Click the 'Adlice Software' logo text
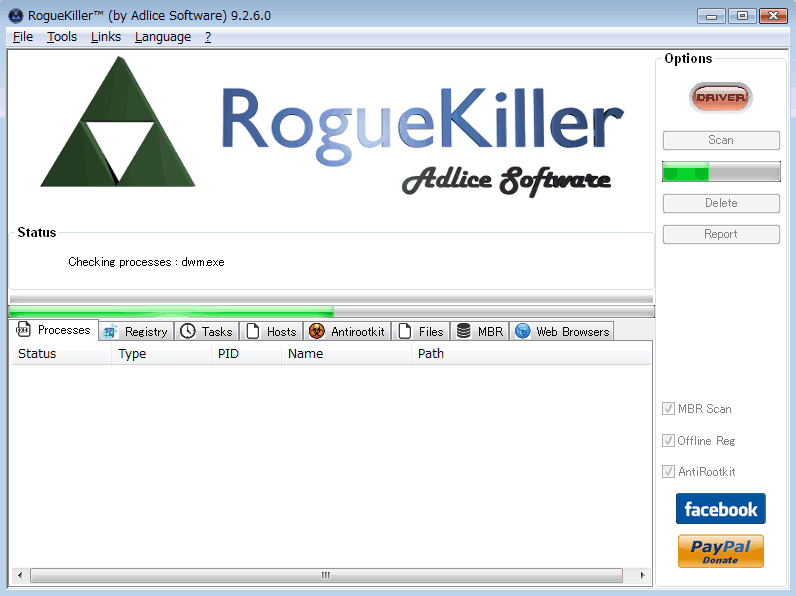The image size is (796, 596). tap(506, 180)
